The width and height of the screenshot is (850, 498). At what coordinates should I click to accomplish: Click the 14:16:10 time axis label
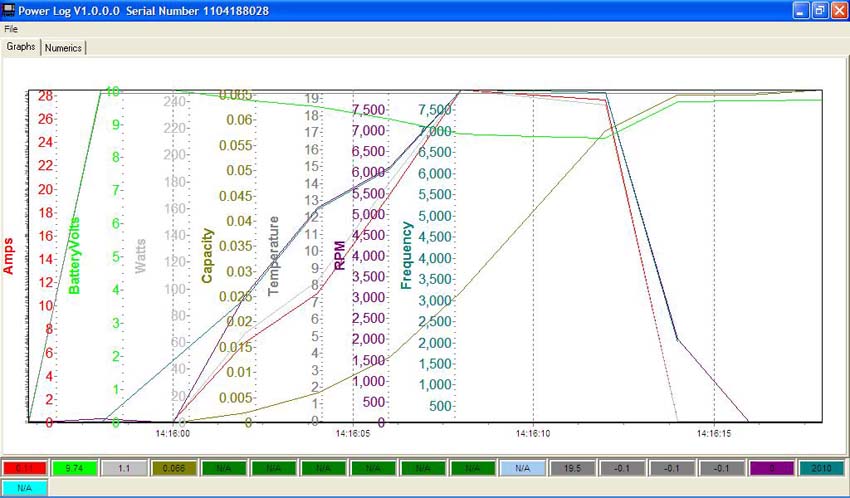(533, 434)
